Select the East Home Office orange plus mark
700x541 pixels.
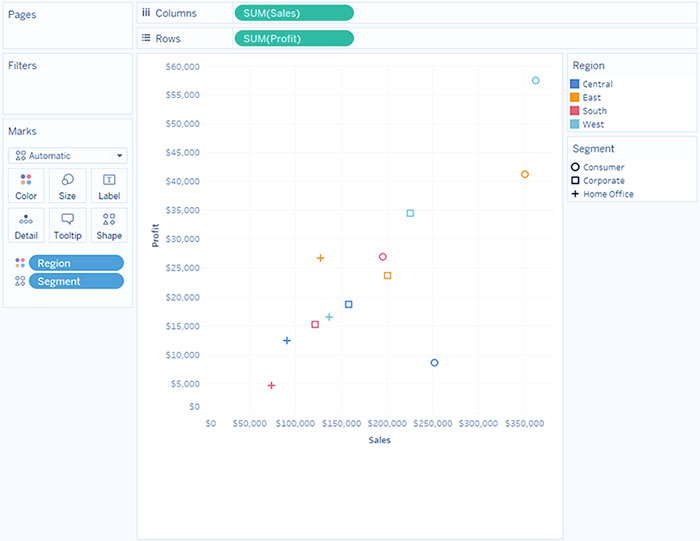point(320,258)
